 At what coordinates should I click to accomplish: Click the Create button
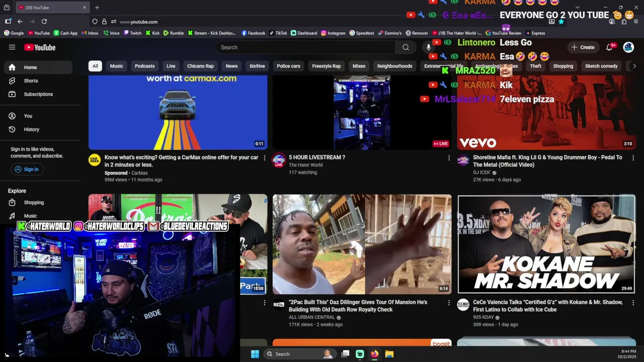583,47
